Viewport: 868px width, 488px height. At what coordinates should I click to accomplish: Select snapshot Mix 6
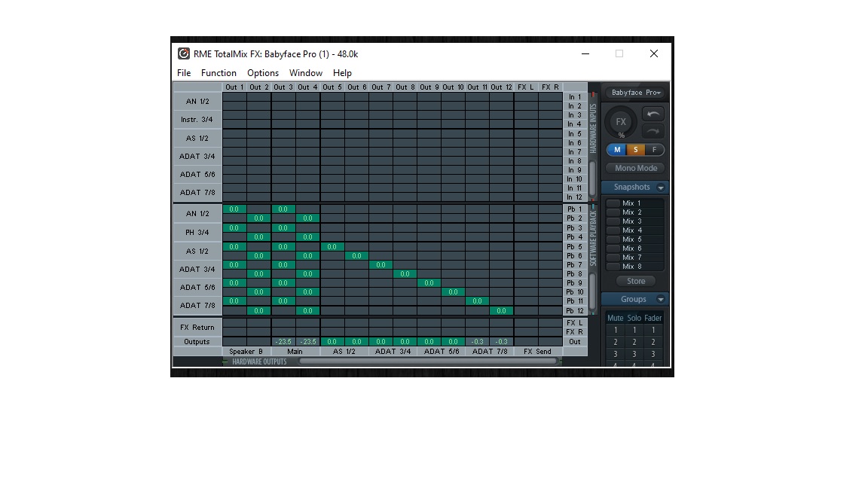click(634, 249)
